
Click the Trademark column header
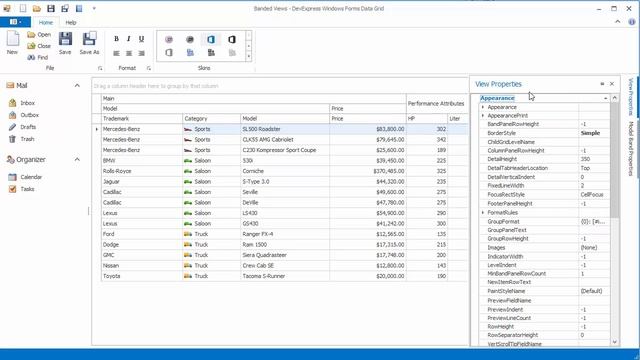pos(142,118)
